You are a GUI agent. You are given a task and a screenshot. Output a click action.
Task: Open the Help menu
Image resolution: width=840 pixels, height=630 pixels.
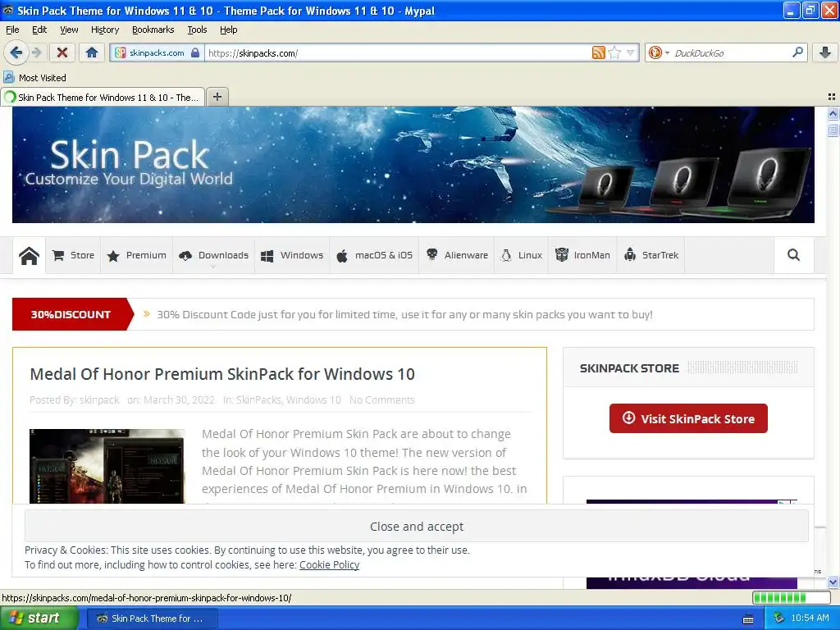tap(228, 30)
